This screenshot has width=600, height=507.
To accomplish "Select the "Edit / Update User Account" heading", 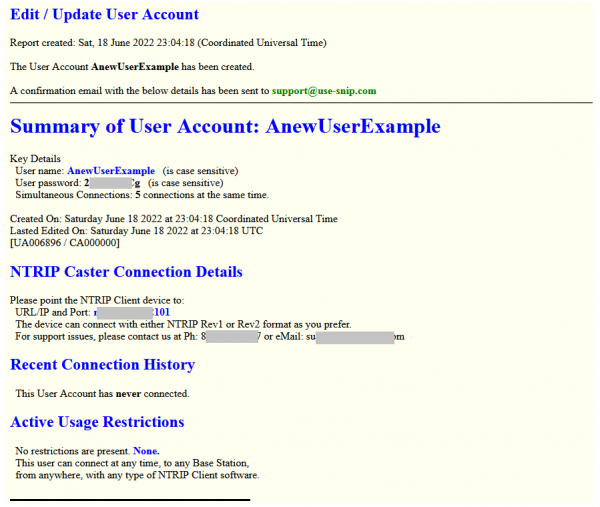I will point(104,15).
